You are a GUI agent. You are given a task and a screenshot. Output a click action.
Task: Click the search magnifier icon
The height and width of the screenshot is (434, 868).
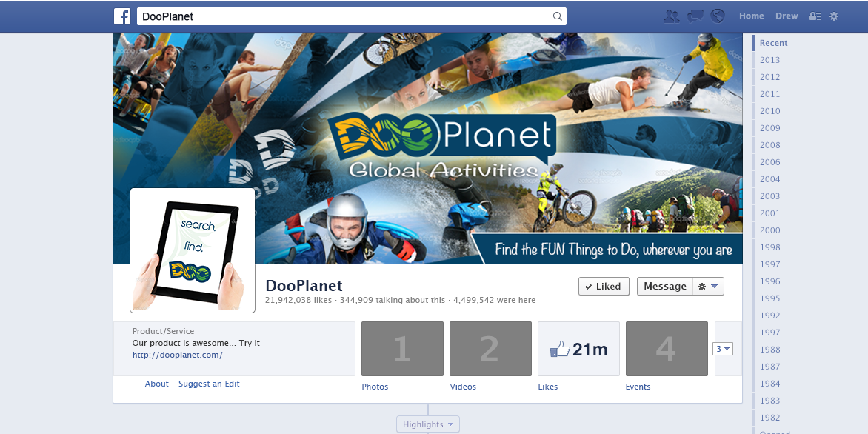coord(558,16)
